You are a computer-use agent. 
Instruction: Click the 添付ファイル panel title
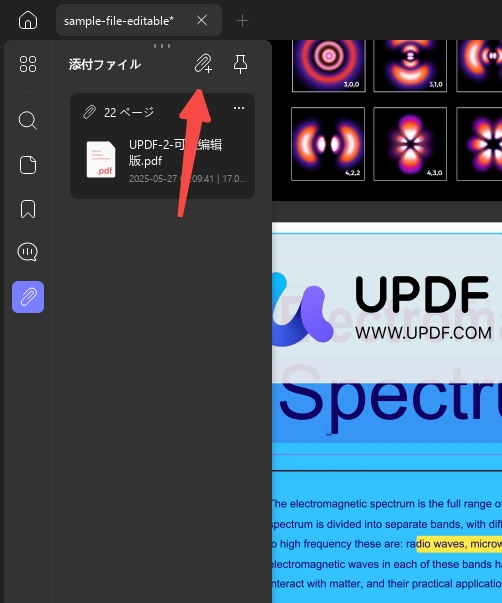(x=105, y=64)
